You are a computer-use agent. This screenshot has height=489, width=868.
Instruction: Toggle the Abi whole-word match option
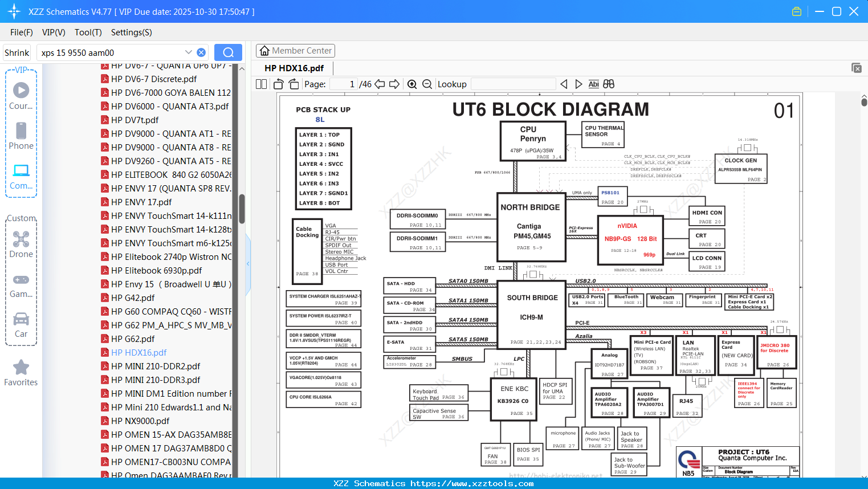pos(593,84)
